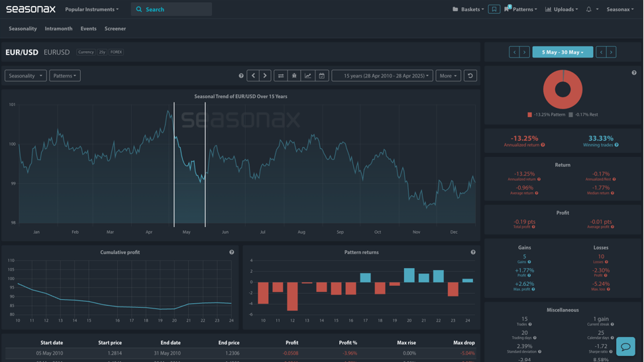The width and height of the screenshot is (644, 362).
Task: Click the swap arrows compare icon
Action: tap(280, 75)
